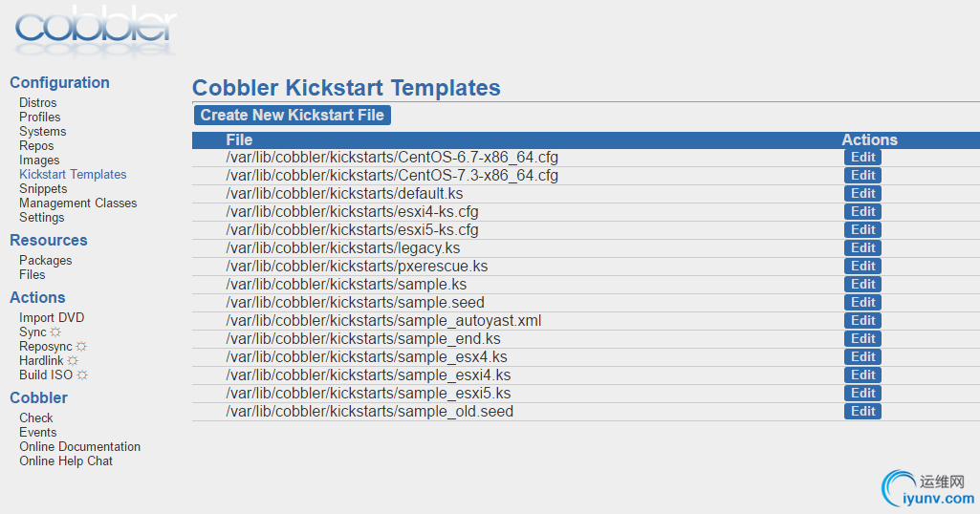980x514 pixels.
Task: Click the Cobbler logo image
Action: point(95,32)
